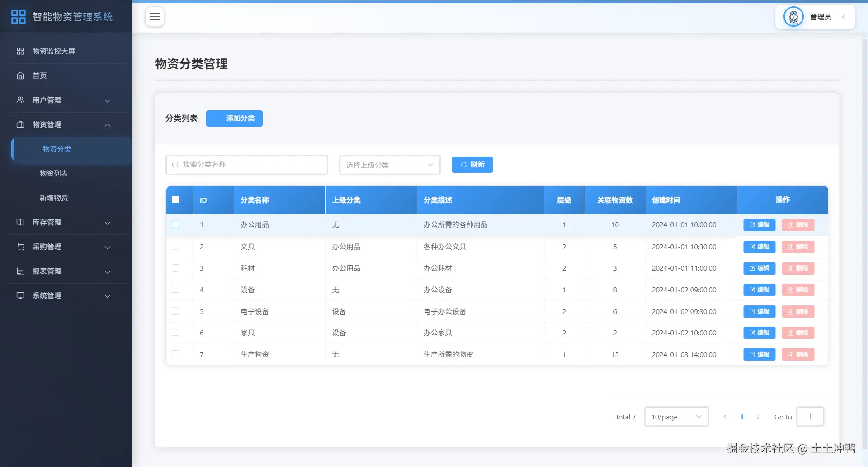868x467 pixels.
Task: Expand the 系统管理 menu chevron
Action: 108,296
